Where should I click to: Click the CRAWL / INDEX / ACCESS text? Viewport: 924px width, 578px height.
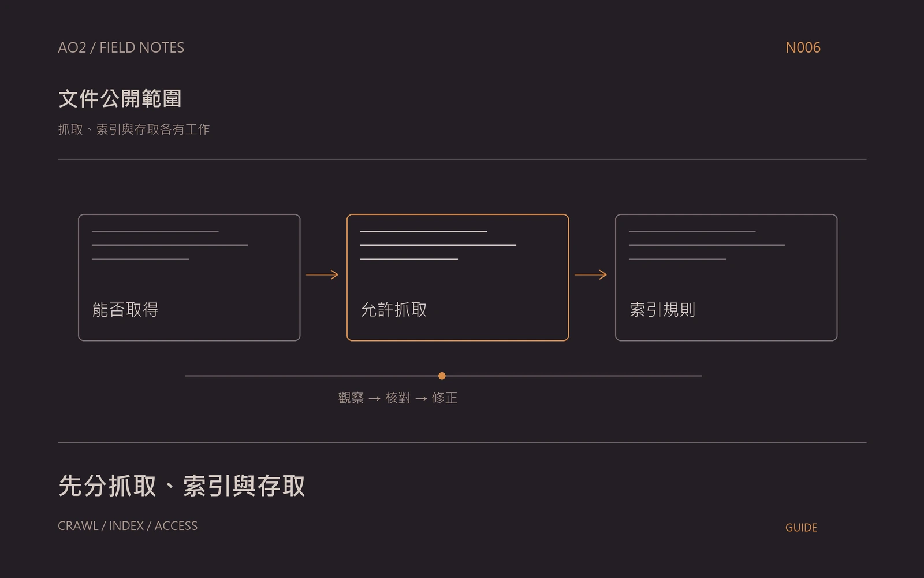pyautogui.click(x=128, y=525)
